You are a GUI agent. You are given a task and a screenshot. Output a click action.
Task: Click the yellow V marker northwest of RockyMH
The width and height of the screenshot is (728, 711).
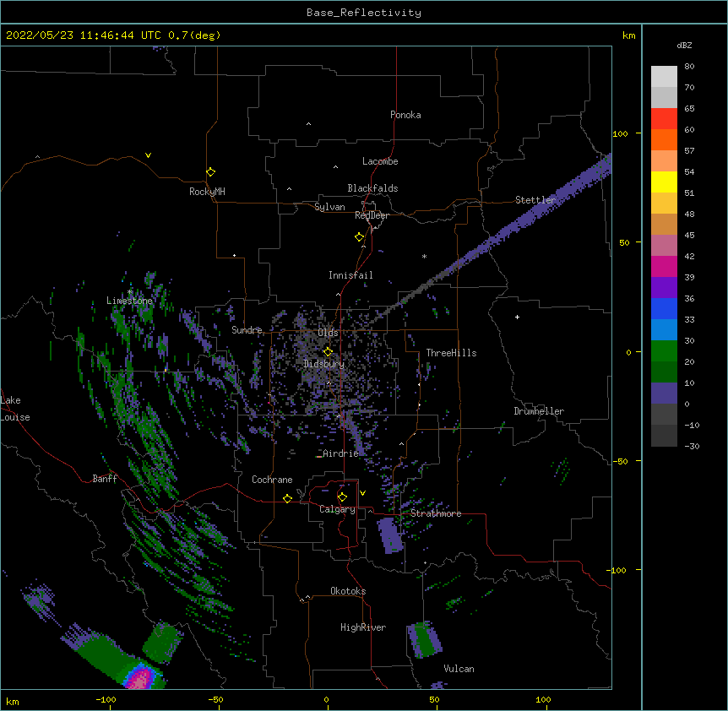[x=148, y=155]
